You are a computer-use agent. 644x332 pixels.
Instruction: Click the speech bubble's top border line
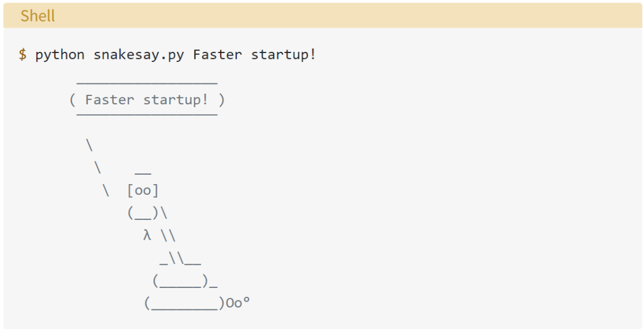pos(147,83)
